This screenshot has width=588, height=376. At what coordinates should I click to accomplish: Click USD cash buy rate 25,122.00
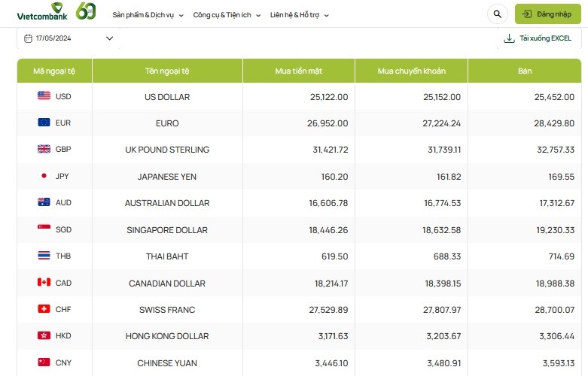329,97
